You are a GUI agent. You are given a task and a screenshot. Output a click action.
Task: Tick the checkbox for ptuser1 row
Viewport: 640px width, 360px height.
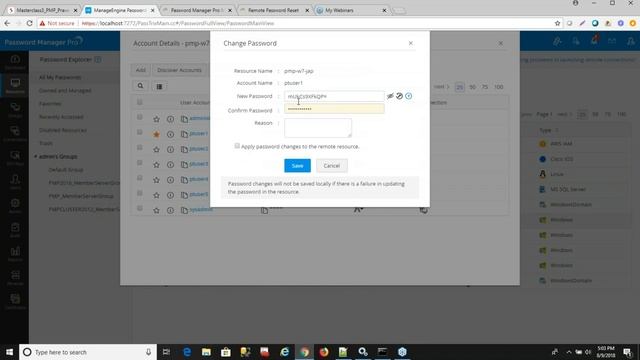click(140, 132)
